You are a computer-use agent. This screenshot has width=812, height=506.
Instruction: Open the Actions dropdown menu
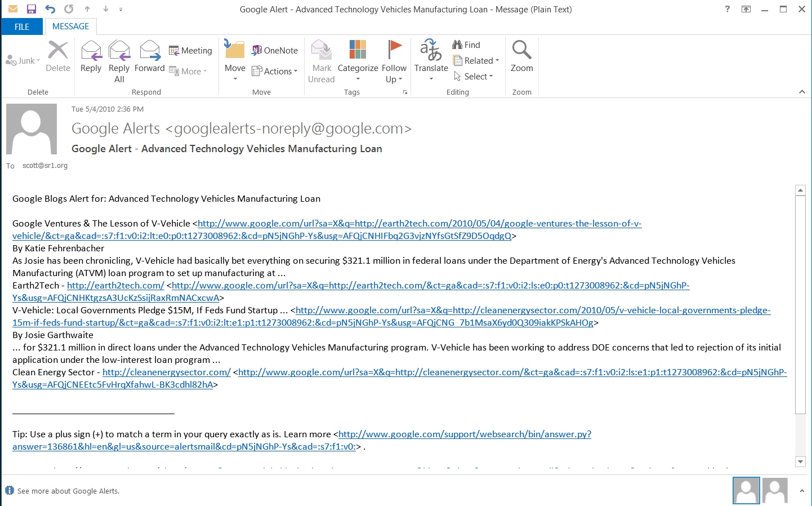pyautogui.click(x=275, y=72)
